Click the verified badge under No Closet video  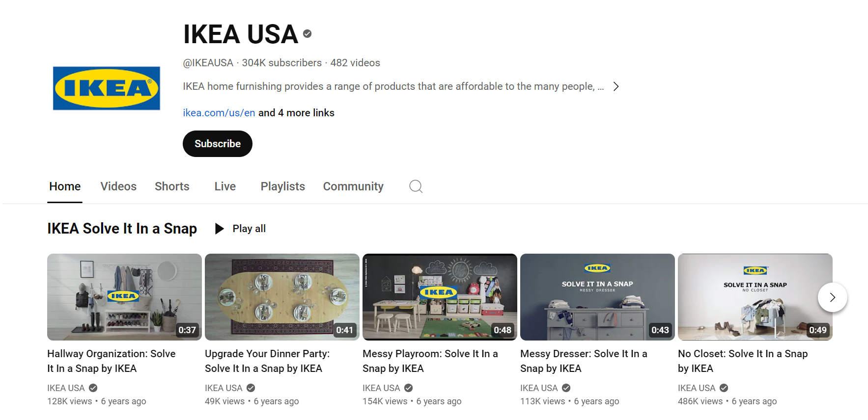pyautogui.click(x=724, y=388)
